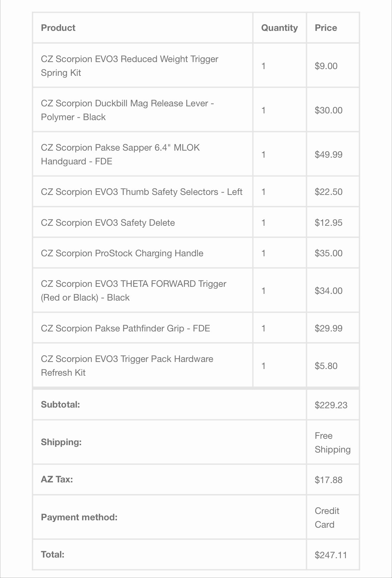The image size is (392, 578).
Task: Open Duckbill Mag Release Lever product
Action: tap(127, 110)
